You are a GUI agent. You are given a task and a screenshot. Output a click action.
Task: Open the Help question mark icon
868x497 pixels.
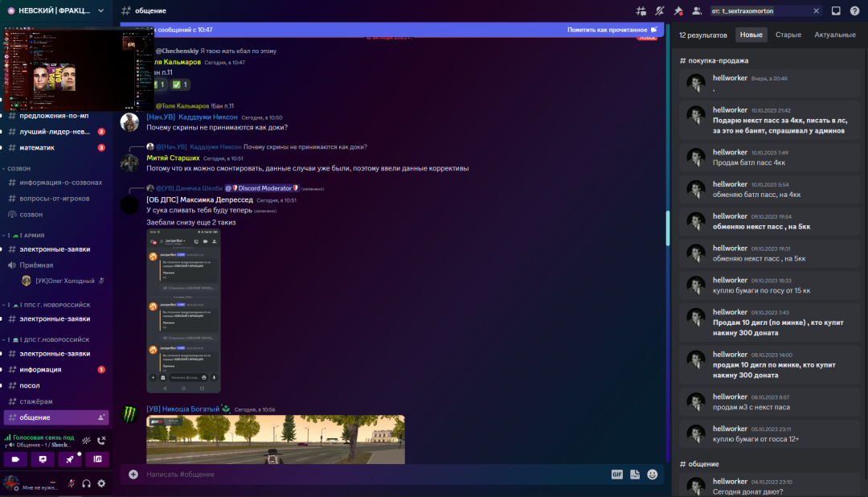854,10
